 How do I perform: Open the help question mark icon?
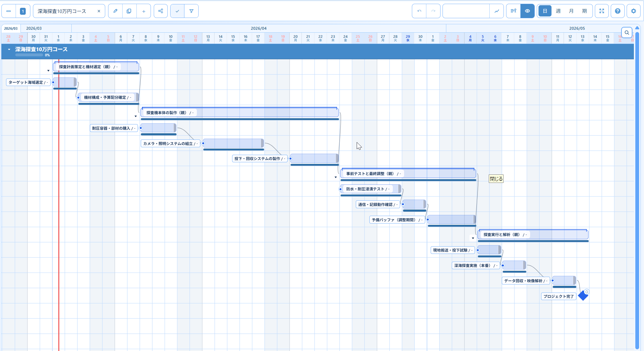(x=618, y=11)
